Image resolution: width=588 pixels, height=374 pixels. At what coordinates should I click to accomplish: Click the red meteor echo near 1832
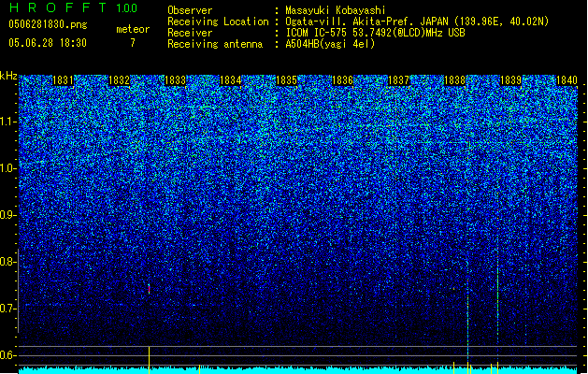coord(149,289)
